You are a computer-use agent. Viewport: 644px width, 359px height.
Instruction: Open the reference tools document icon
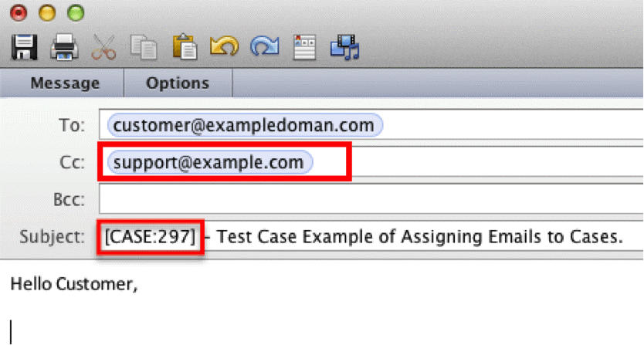click(x=304, y=47)
